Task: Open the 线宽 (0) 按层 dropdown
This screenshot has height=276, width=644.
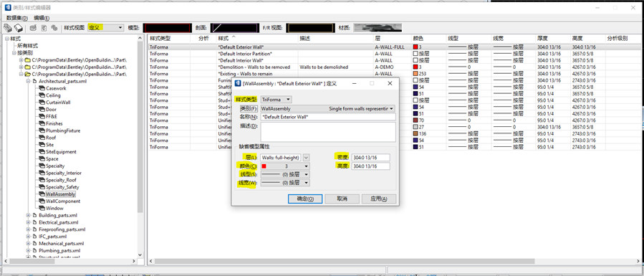Action: (x=285, y=183)
